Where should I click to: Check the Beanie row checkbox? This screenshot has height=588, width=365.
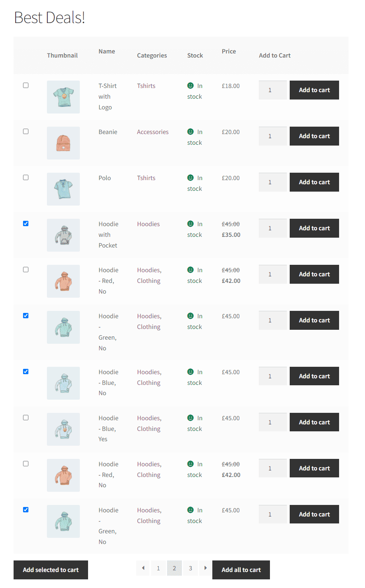pos(26,131)
